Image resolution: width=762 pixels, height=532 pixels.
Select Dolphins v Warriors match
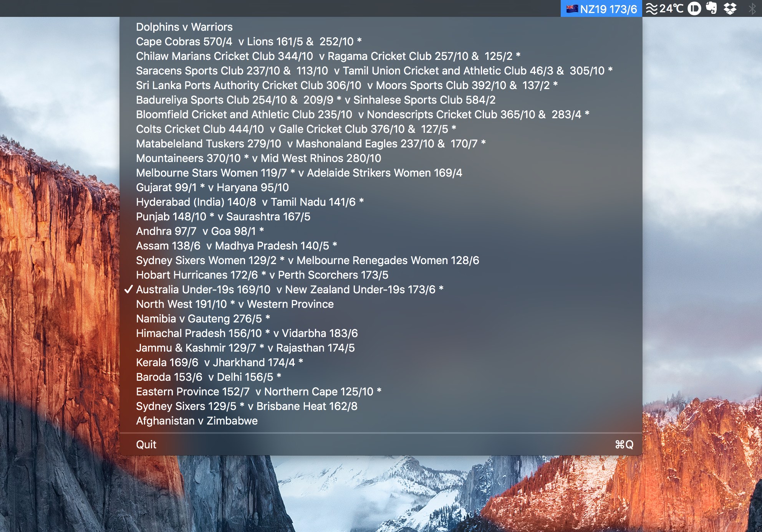click(x=184, y=27)
